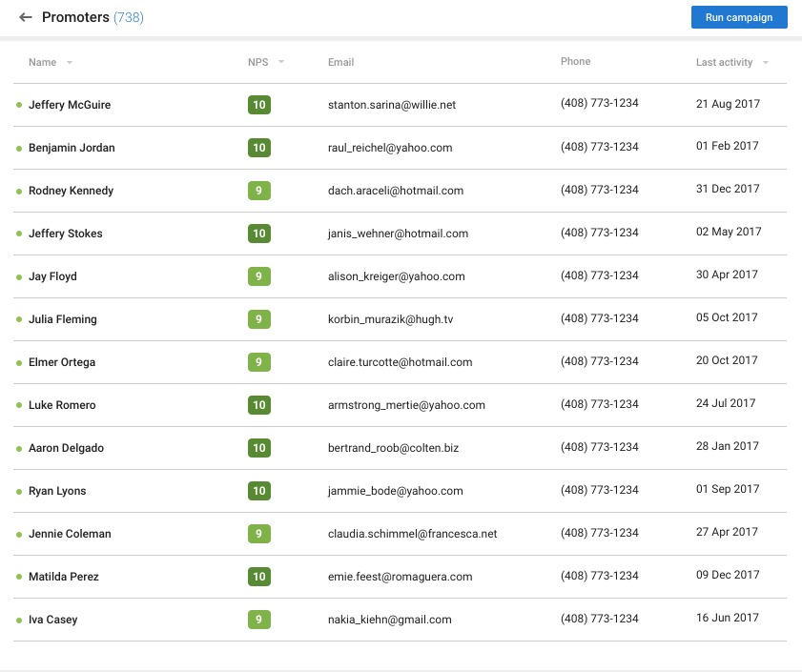802x672 pixels.
Task: Click the 738 promoters count
Action: point(129,17)
